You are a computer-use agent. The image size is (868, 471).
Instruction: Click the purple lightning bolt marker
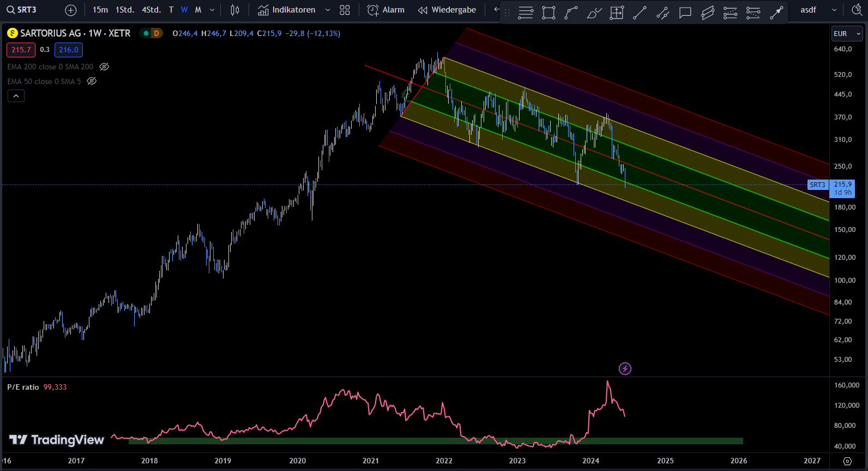tap(625, 369)
